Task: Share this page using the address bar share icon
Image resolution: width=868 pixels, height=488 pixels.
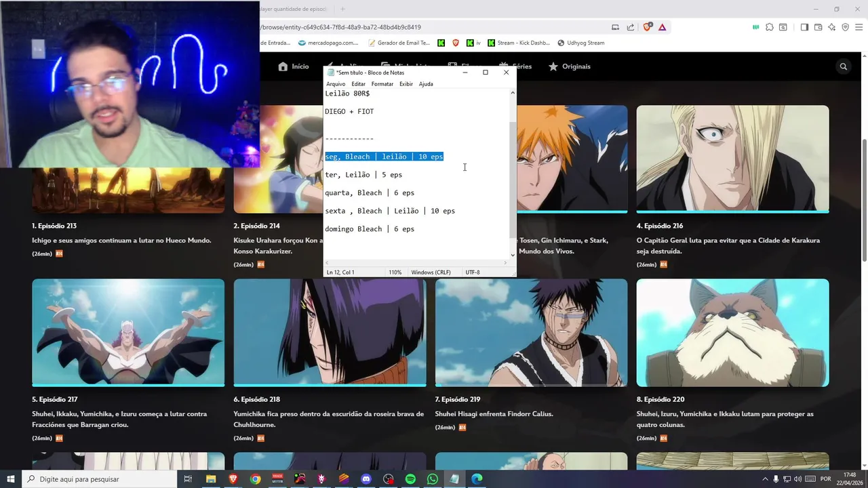Action: click(x=630, y=27)
